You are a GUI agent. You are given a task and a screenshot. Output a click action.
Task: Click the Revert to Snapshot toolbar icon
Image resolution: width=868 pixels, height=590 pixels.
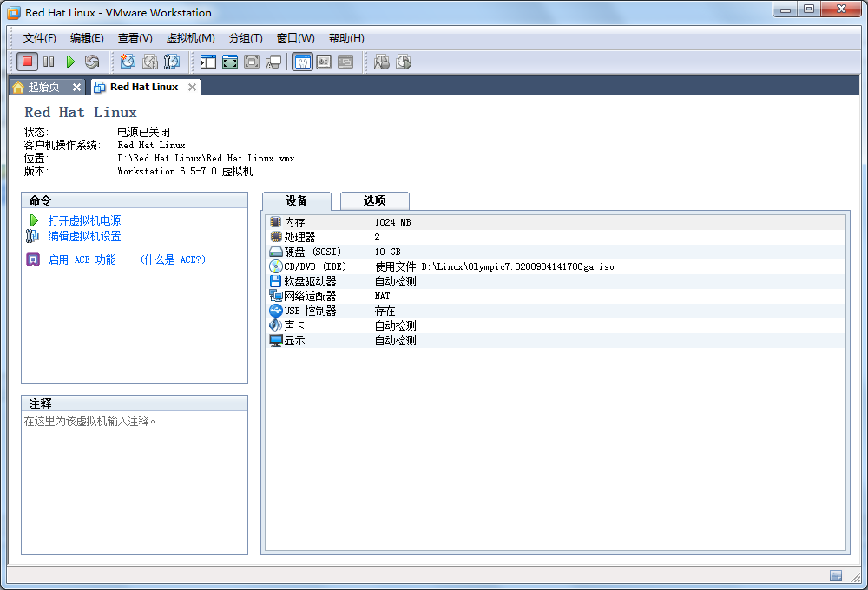point(149,62)
